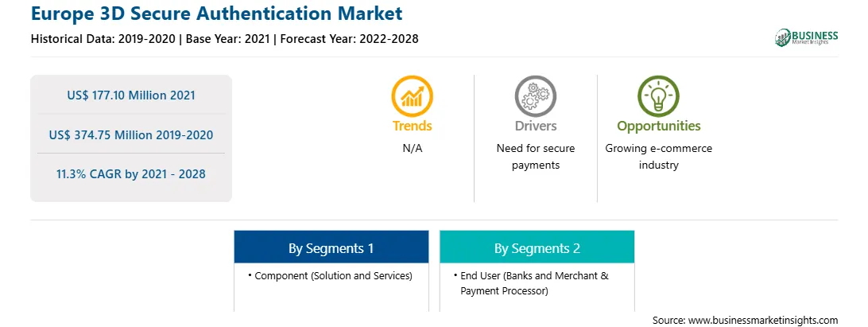Click the Historical Data subtitle line

224,39
